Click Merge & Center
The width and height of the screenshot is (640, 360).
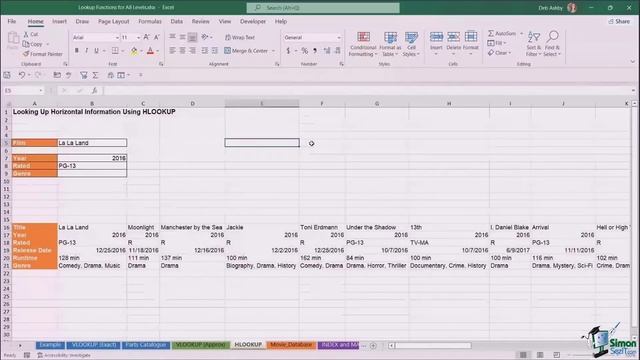tap(246, 51)
